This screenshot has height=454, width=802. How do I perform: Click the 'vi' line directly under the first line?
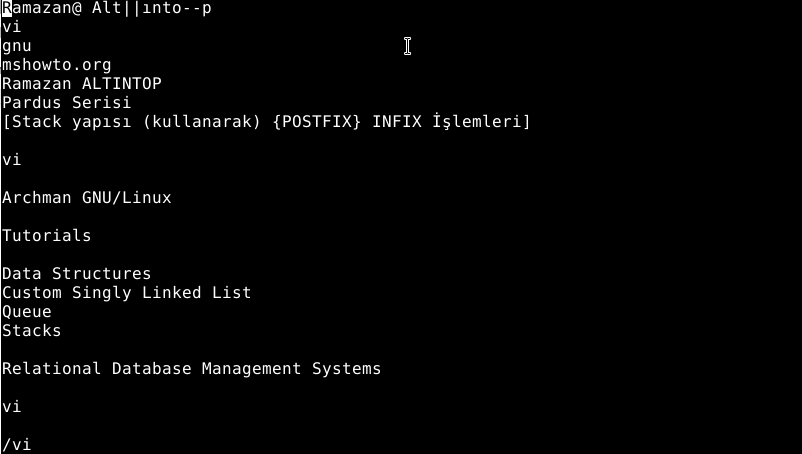[x=12, y=27]
